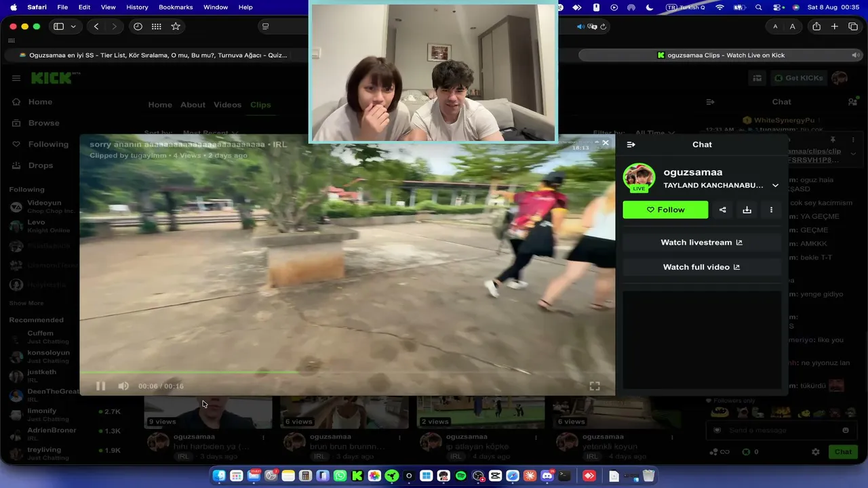Share the clip with the share icon

pos(722,209)
